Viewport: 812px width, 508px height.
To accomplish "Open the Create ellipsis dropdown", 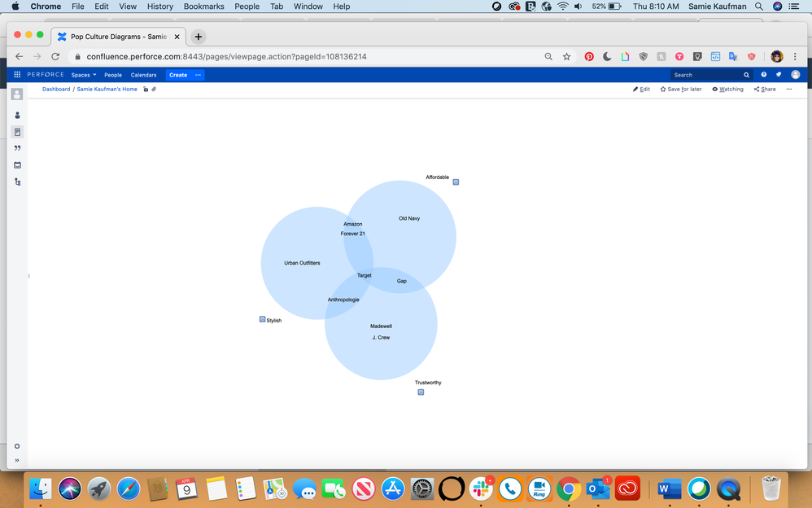I will click(198, 75).
